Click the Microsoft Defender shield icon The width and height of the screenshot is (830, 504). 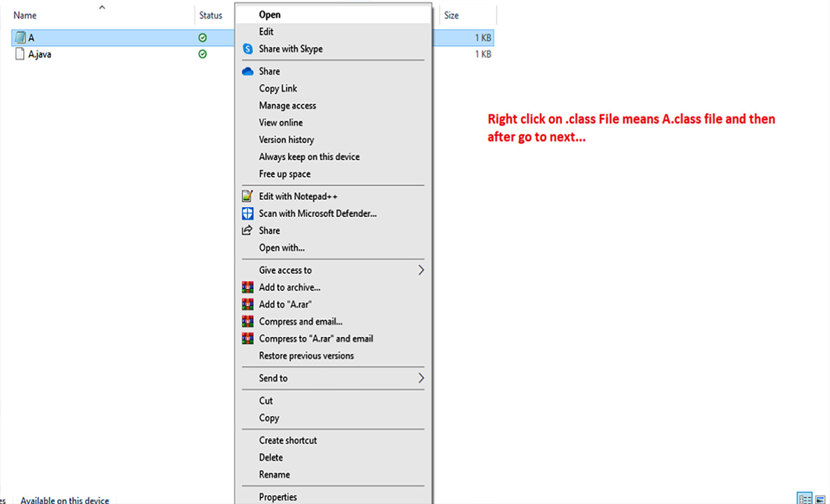click(248, 213)
